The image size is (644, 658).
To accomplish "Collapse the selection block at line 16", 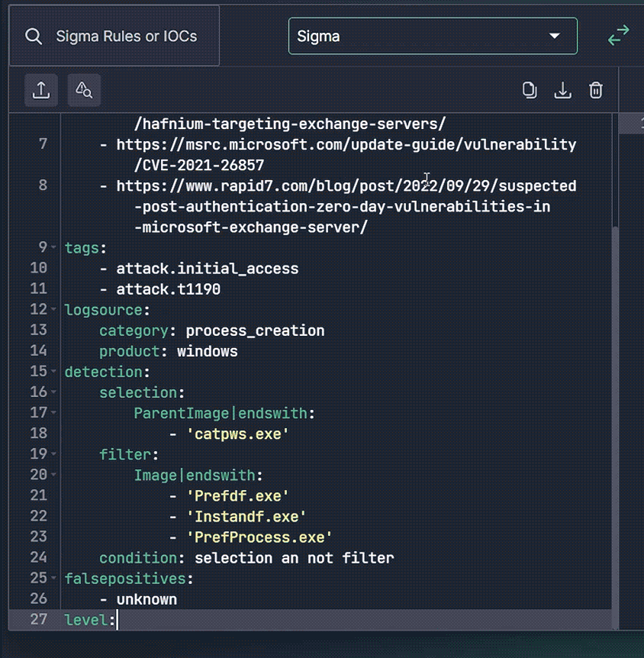I will tap(53, 392).
